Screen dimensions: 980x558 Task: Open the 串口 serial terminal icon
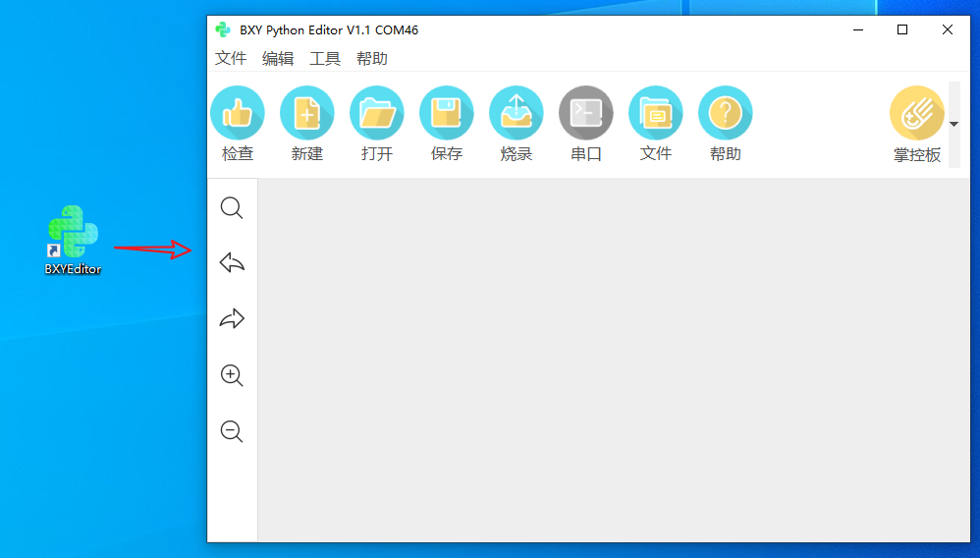[x=585, y=113]
